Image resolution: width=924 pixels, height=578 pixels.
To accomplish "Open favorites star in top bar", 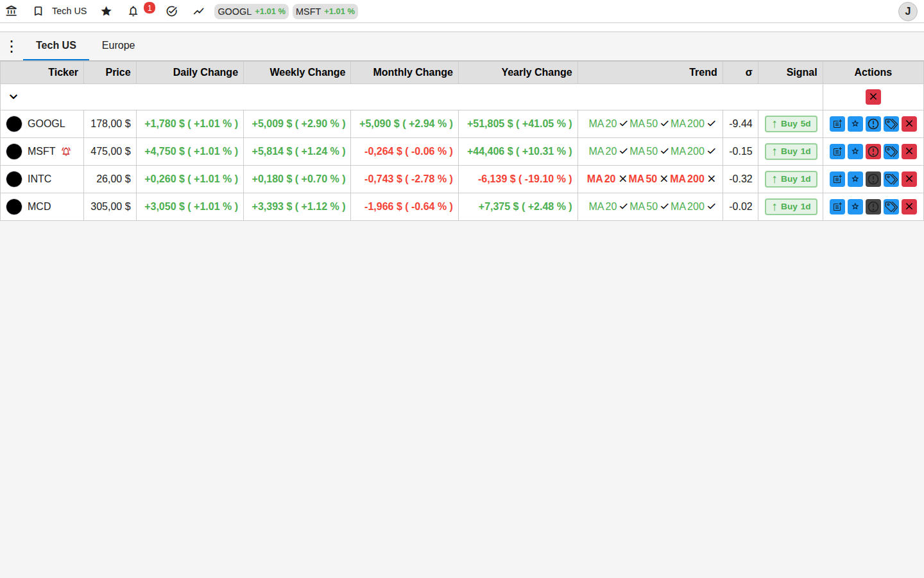I will click(107, 11).
